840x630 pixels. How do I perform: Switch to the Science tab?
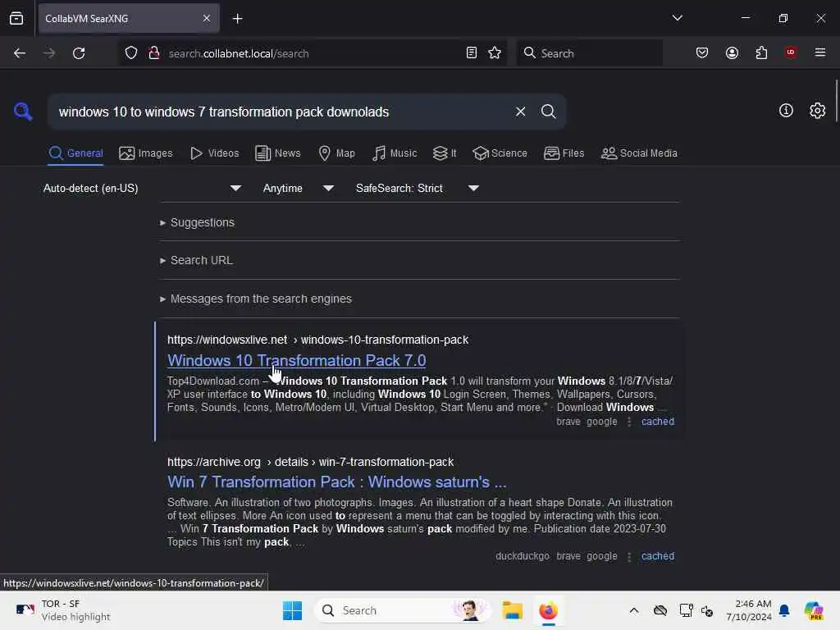pos(500,153)
